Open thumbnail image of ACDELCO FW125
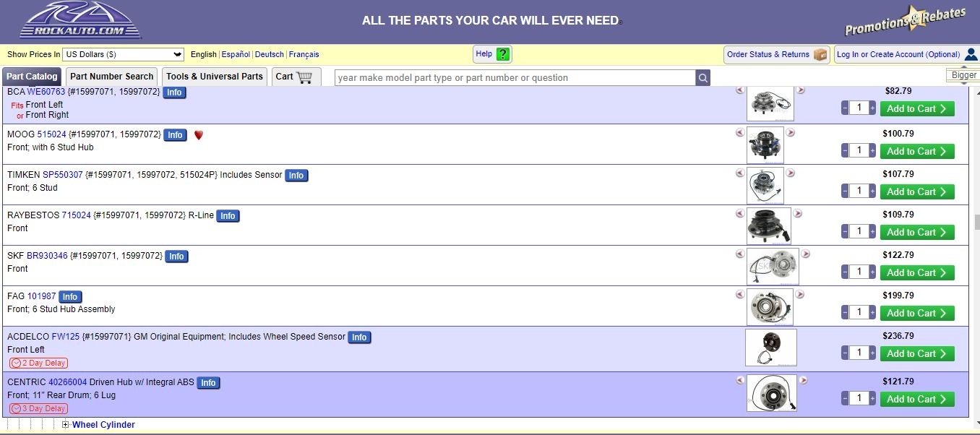 click(x=771, y=348)
